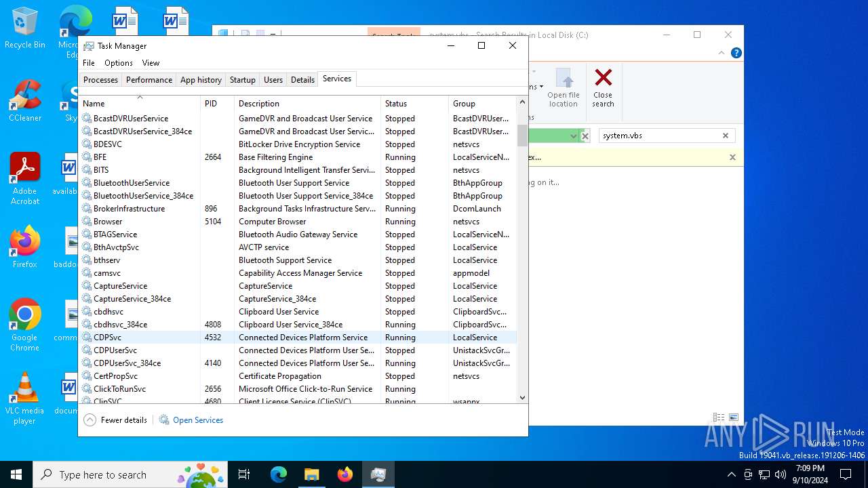Click Open file location in Explorer ribbon
868x488 pixels.
pyautogui.click(x=564, y=87)
